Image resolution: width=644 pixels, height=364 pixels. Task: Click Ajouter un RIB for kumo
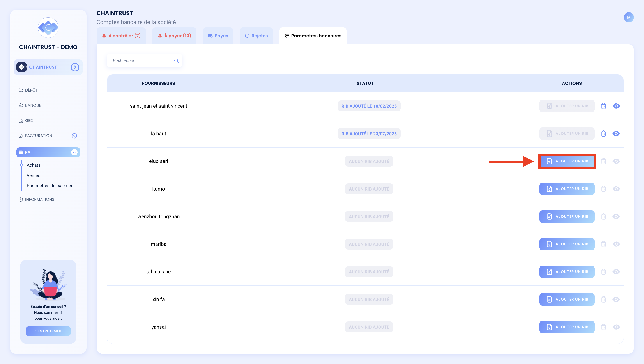coord(567,189)
